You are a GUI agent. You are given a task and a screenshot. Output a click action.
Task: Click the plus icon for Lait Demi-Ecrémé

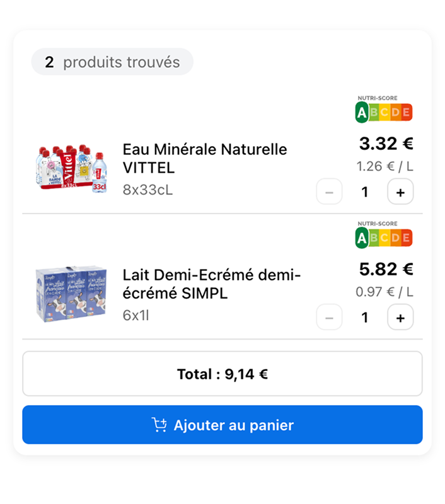pos(401,318)
